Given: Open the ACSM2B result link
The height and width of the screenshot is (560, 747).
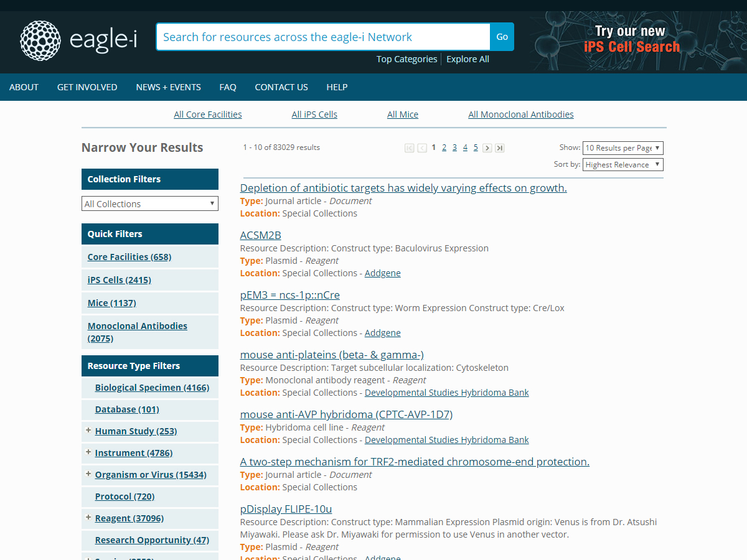Looking at the screenshot, I should pos(260,235).
